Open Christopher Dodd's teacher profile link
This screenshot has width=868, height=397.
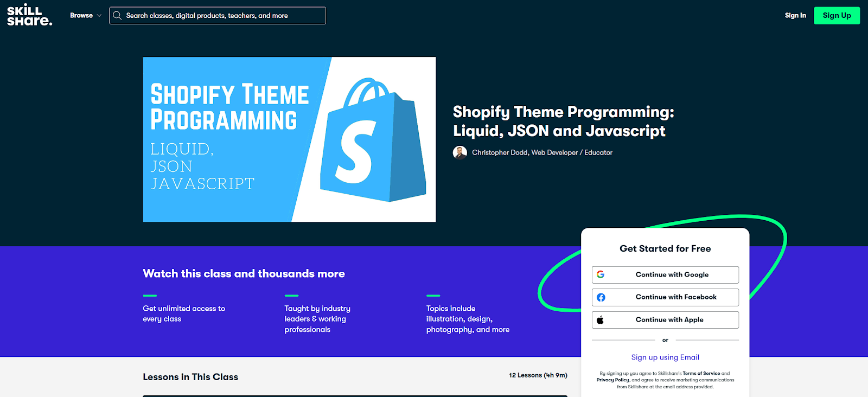point(542,153)
